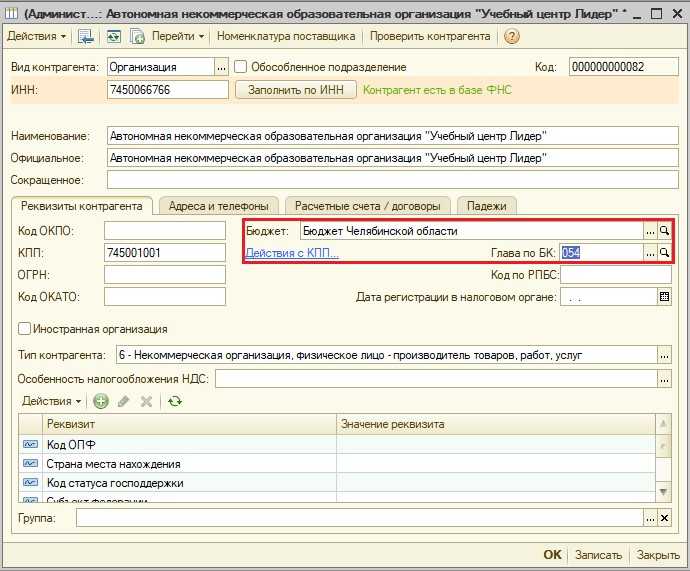Maximize the window

pyautogui.click(x=656, y=14)
